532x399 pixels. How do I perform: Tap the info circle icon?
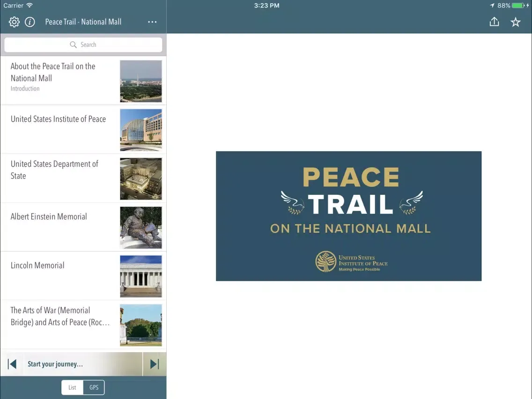click(30, 22)
